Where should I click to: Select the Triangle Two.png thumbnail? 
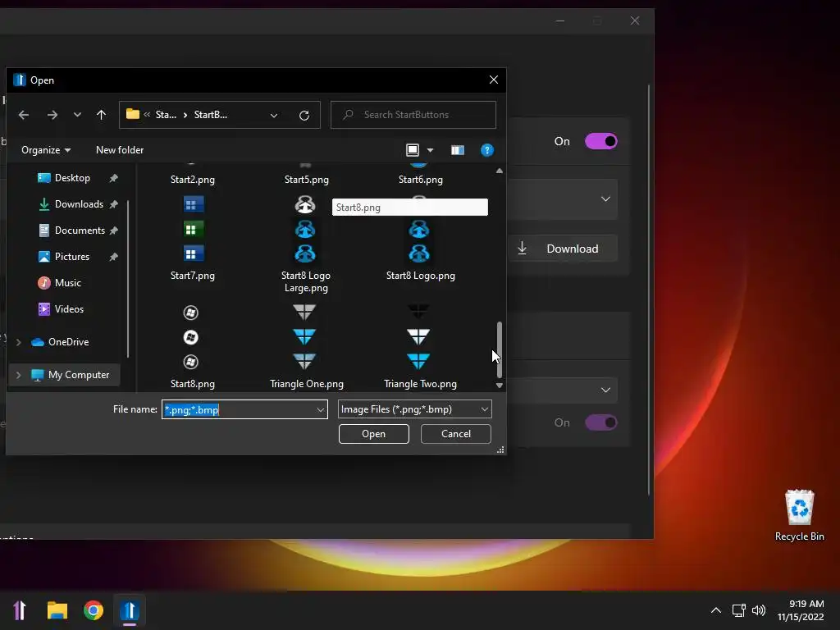418,337
